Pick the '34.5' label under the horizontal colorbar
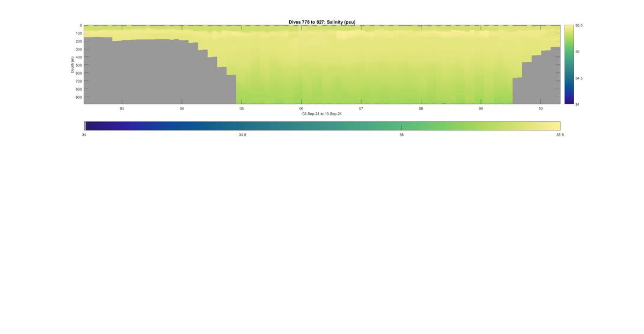The height and width of the screenshot is (334, 644). (x=243, y=135)
